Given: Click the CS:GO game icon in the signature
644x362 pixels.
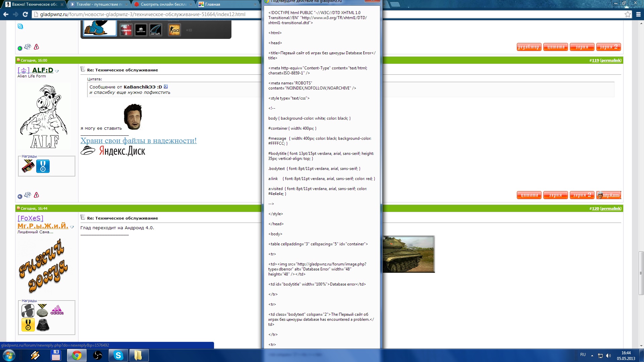Looking at the screenshot, I should (x=174, y=30).
